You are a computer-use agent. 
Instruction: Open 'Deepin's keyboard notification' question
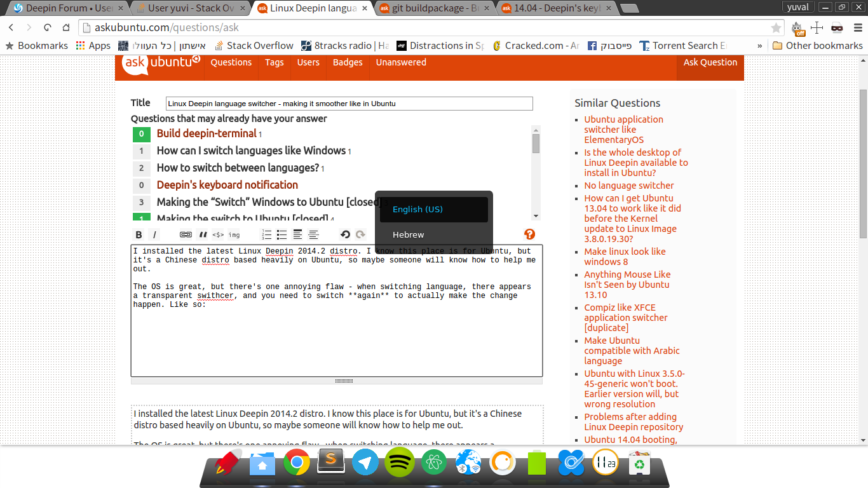227,185
